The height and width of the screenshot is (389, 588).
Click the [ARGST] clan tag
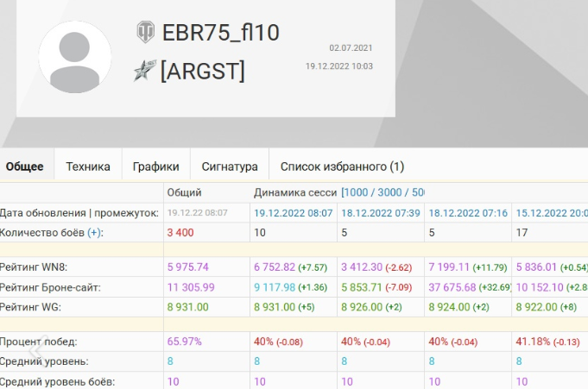tap(203, 72)
